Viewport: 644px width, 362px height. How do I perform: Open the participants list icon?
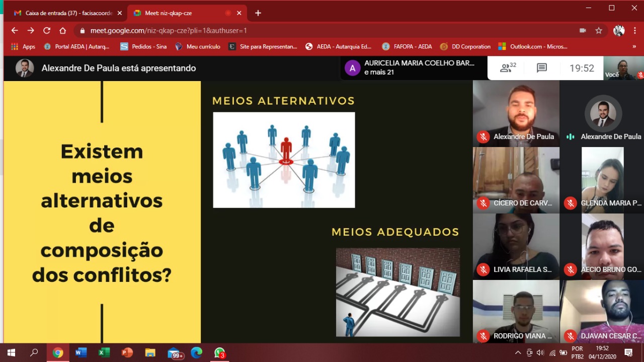pos(507,68)
